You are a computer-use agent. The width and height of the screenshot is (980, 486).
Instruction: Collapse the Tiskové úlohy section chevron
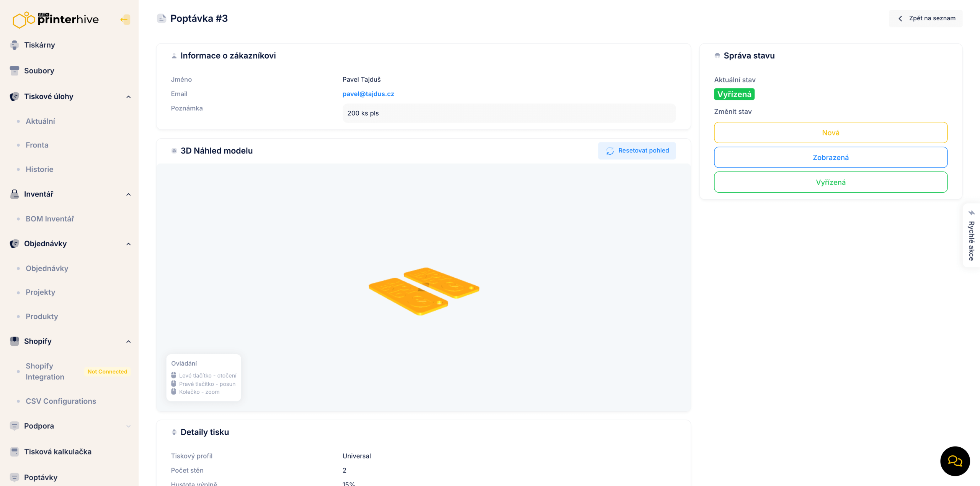[129, 97]
